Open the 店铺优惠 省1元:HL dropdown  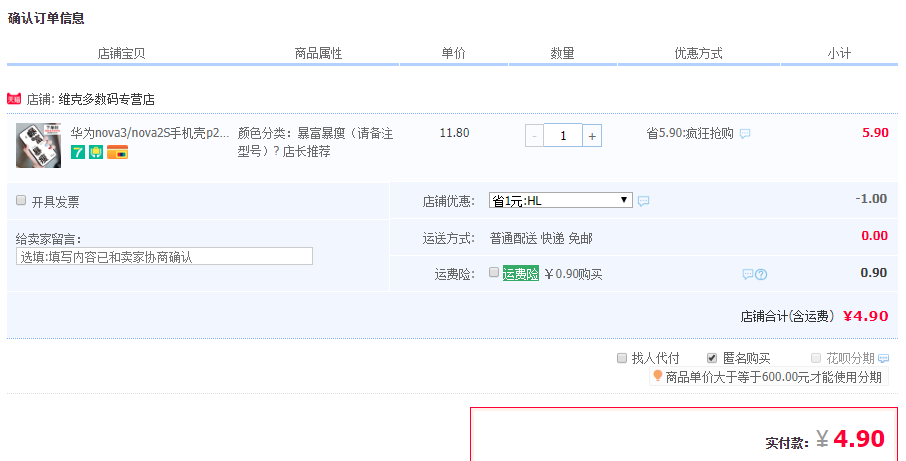click(560, 200)
